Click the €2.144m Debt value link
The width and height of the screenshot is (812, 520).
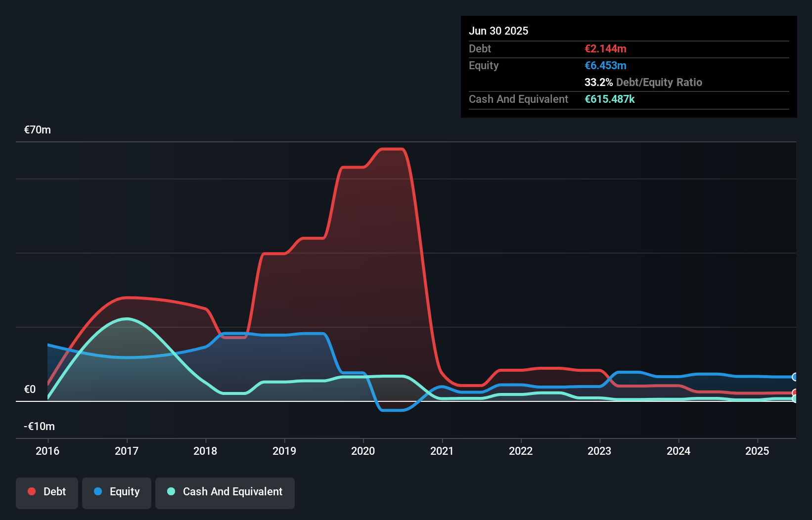[605, 48]
